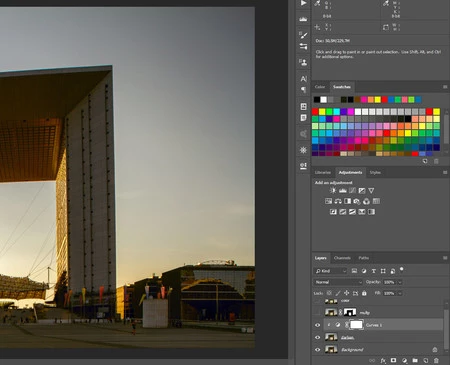Screen dimensions: 450x365
Task: Open the blend mode Normal dropdown
Action: (x=338, y=282)
